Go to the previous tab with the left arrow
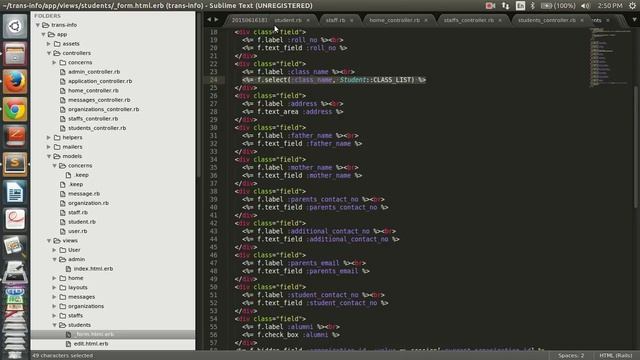640x360 pixels. point(209,20)
